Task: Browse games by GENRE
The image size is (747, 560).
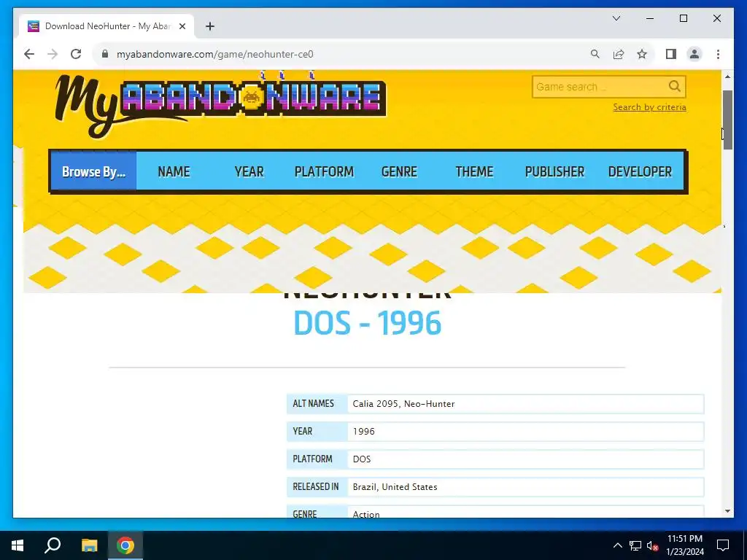Action: pyautogui.click(x=399, y=171)
